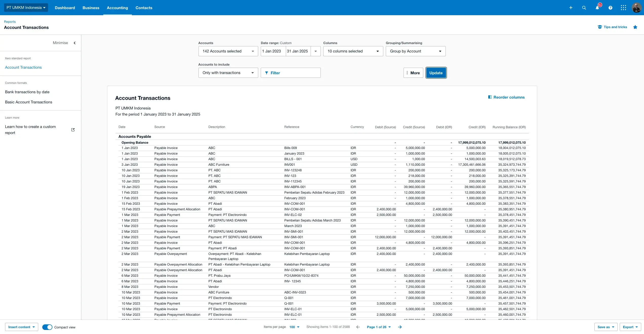Open the Filter panel
644x334 pixels.
[x=291, y=73]
